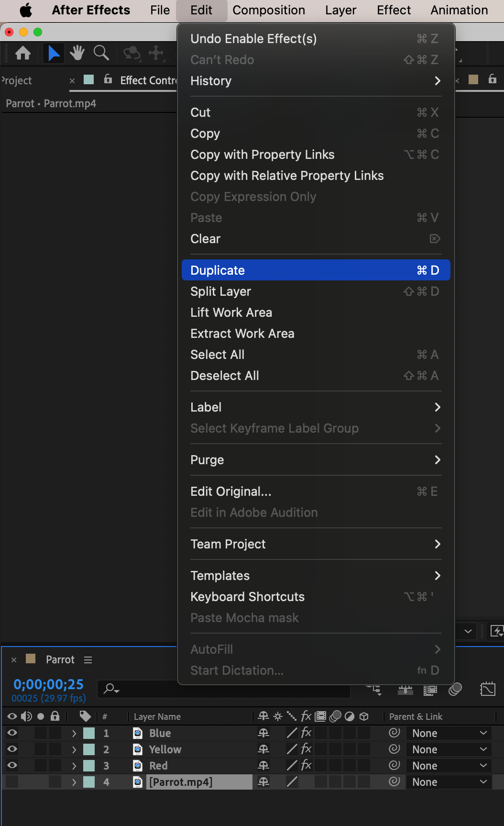Open the Composition menu
Viewport: 504px width, 826px height.
[x=269, y=10]
